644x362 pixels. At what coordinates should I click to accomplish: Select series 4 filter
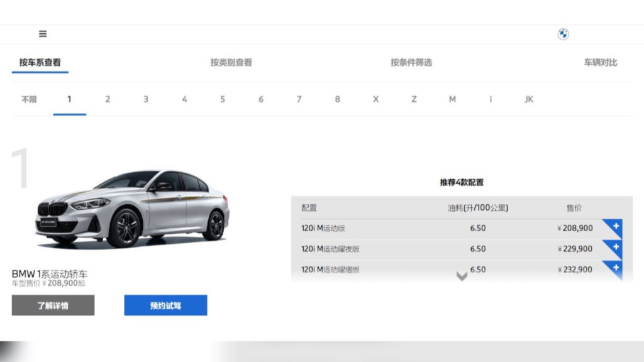click(184, 99)
